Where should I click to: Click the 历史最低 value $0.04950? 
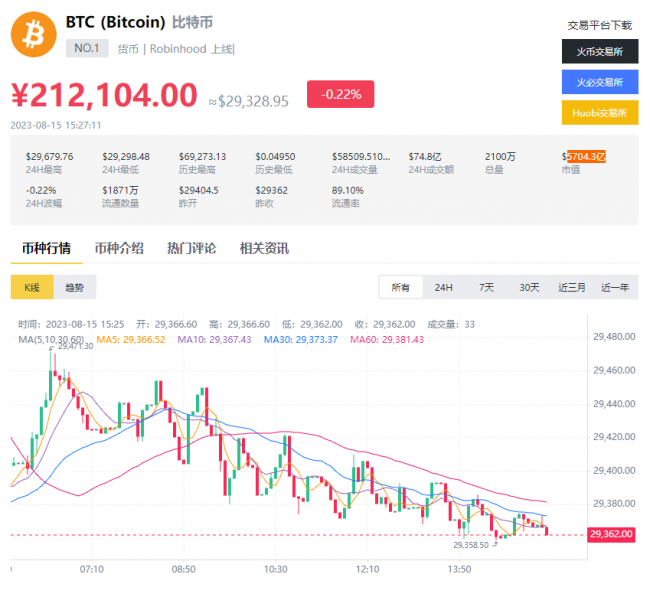pyautogui.click(x=275, y=156)
